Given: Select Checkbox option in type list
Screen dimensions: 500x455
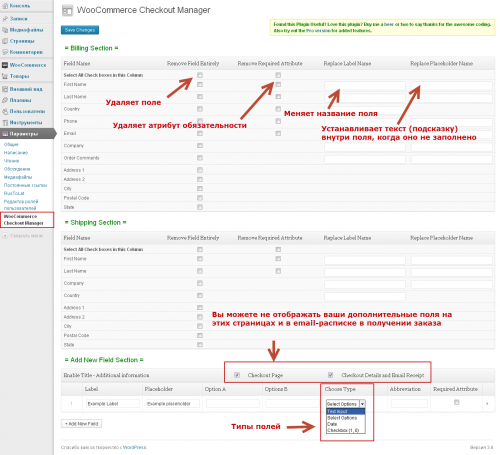Looking at the screenshot, I should (x=346, y=430).
